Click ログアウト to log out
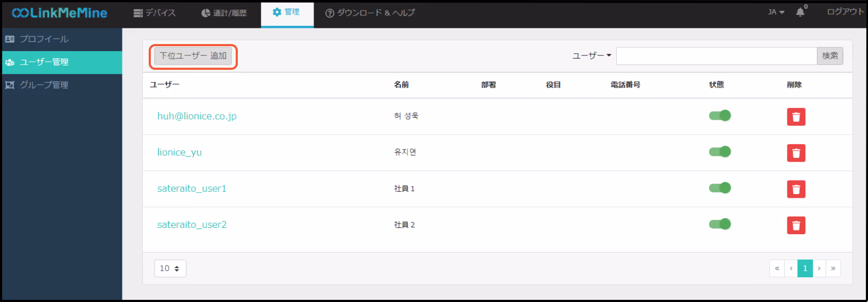This screenshot has height=302, width=868. pos(845,12)
